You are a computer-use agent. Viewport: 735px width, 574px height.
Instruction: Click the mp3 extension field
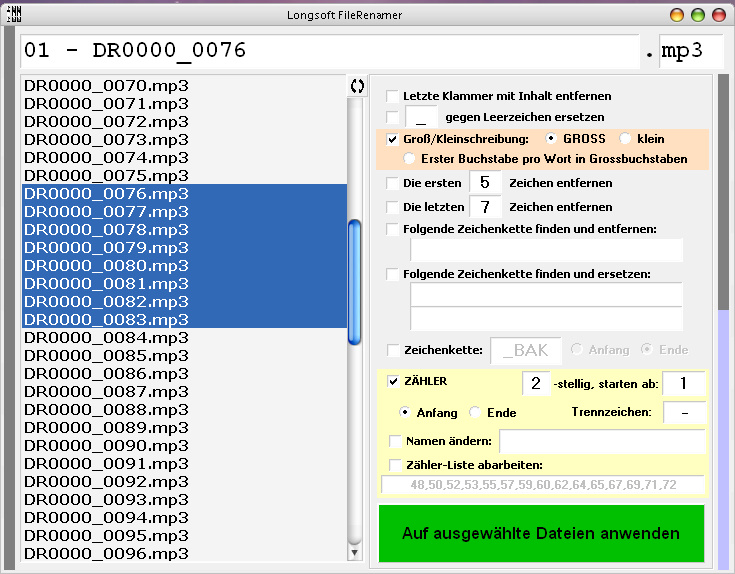click(691, 51)
